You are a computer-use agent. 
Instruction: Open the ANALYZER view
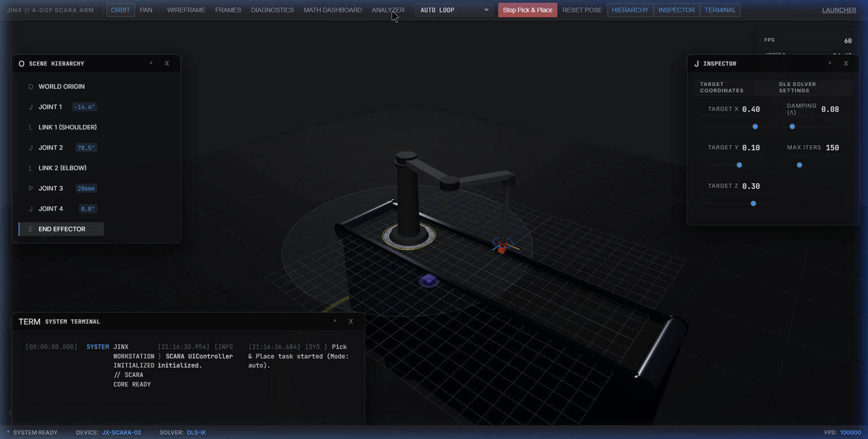tap(388, 10)
